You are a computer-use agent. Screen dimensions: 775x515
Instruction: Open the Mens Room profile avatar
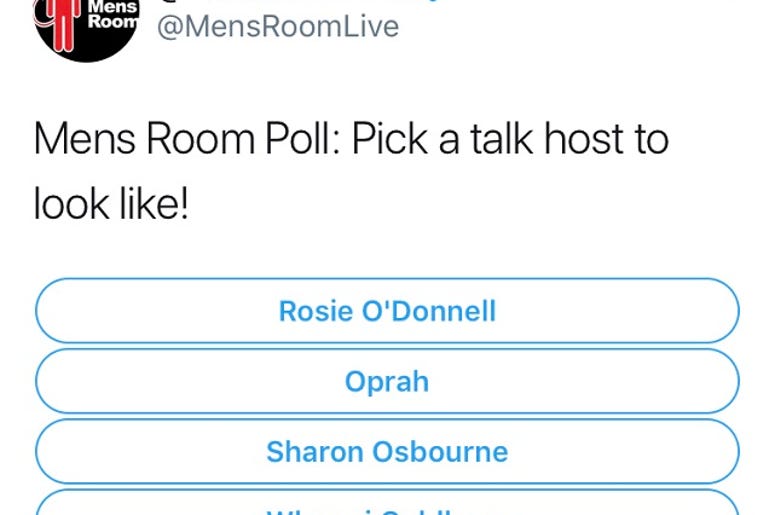click(87, 25)
